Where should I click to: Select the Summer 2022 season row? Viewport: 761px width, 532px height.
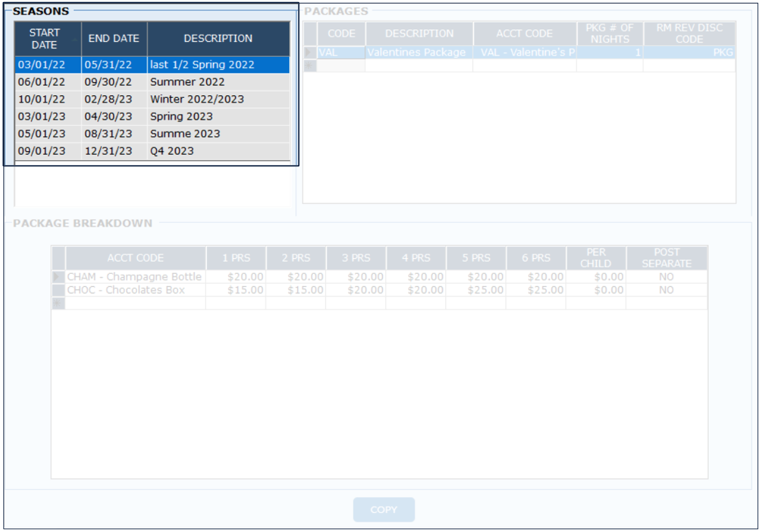187,81
